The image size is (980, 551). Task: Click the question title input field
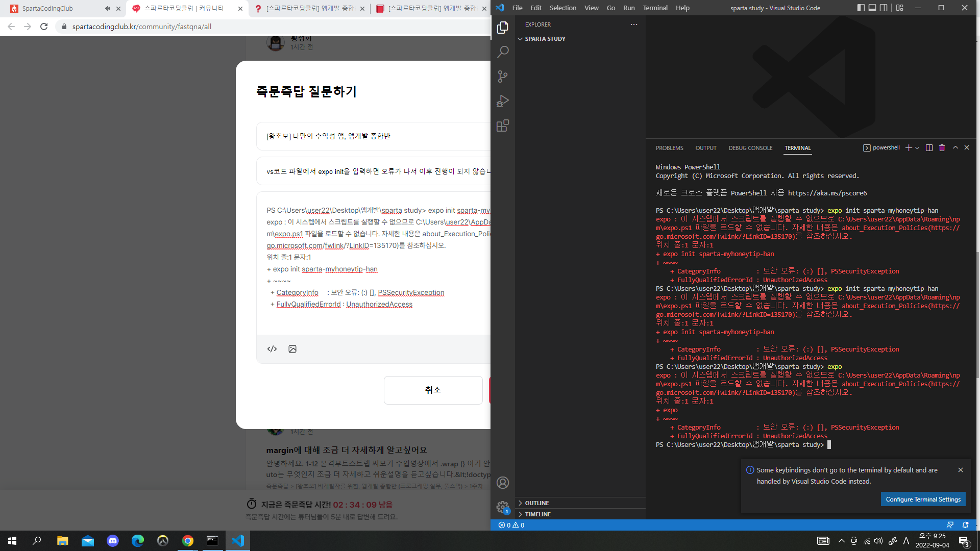[x=374, y=171]
